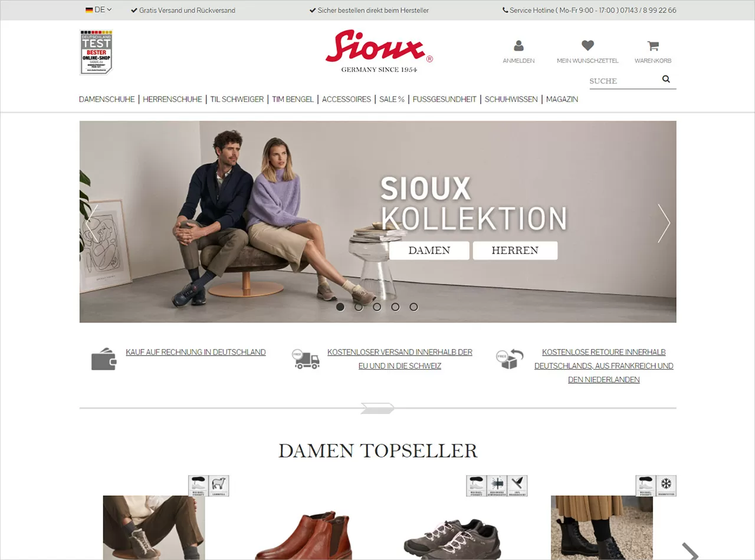Image resolution: width=755 pixels, height=560 pixels.
Task: Open Kauf auf Rechnung in Deutschland link
Action: click(x=196, y=353)
